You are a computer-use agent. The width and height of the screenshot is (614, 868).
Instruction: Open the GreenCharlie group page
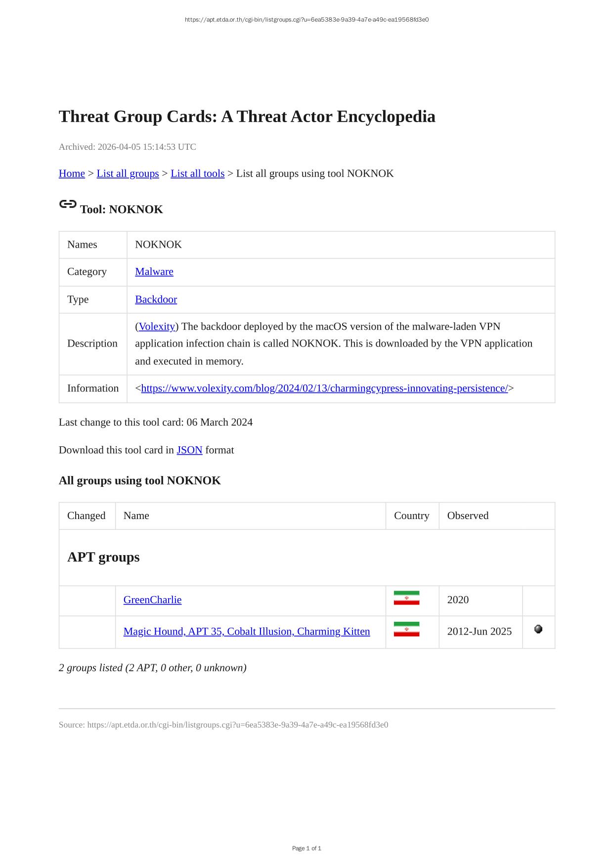pyautogui.click(x=152, y=600)
